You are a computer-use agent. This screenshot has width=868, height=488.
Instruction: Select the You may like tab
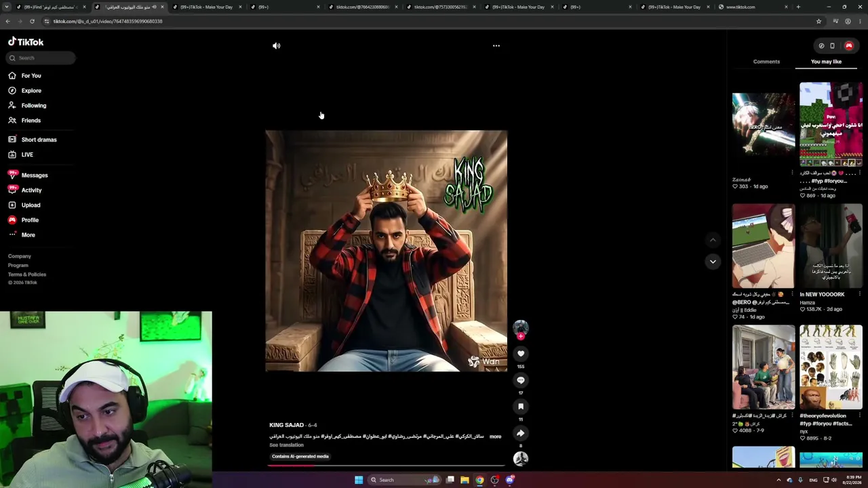click(x=826, y=62)
